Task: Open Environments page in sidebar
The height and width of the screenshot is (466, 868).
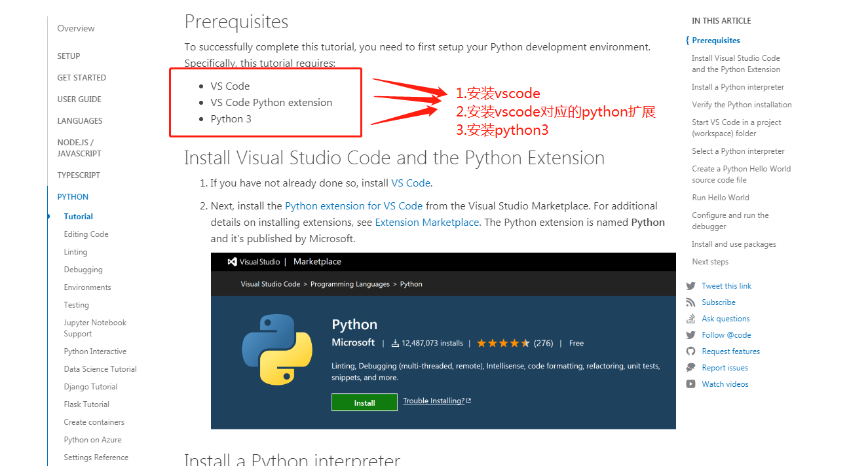Action: click(87, 287)
